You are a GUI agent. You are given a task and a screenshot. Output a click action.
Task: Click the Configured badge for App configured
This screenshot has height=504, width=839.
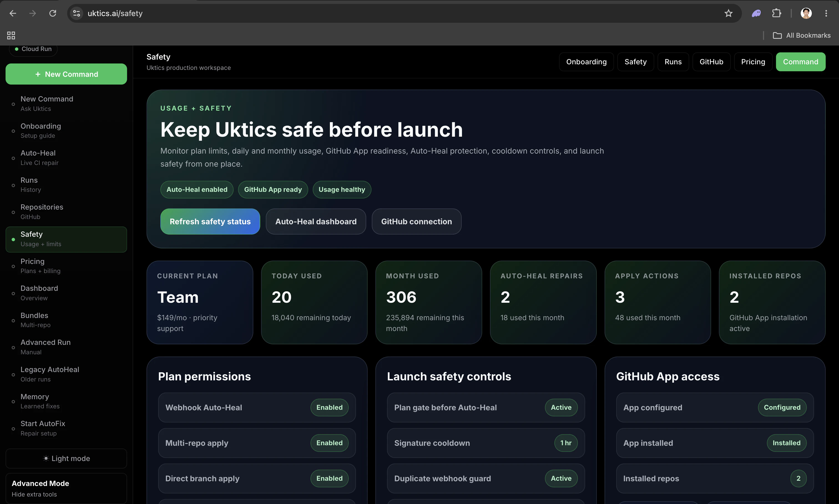782,408
